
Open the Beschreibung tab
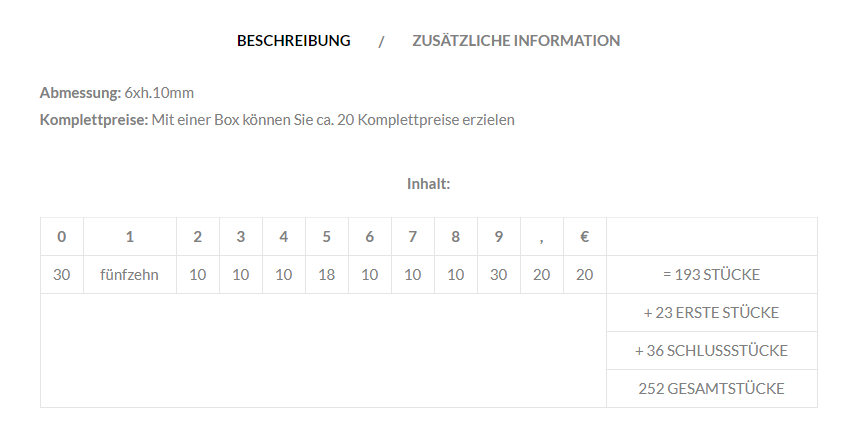click(293, 41)
